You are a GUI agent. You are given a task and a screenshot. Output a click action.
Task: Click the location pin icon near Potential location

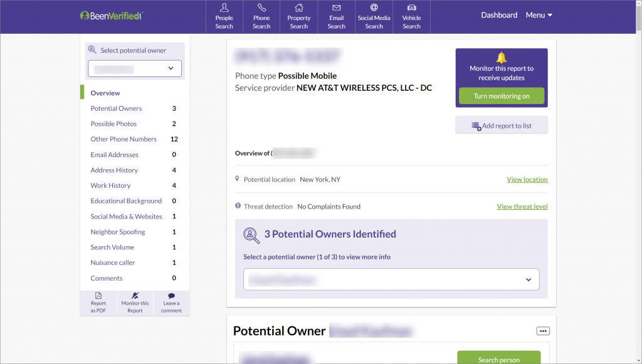click(x=237, y=179)
